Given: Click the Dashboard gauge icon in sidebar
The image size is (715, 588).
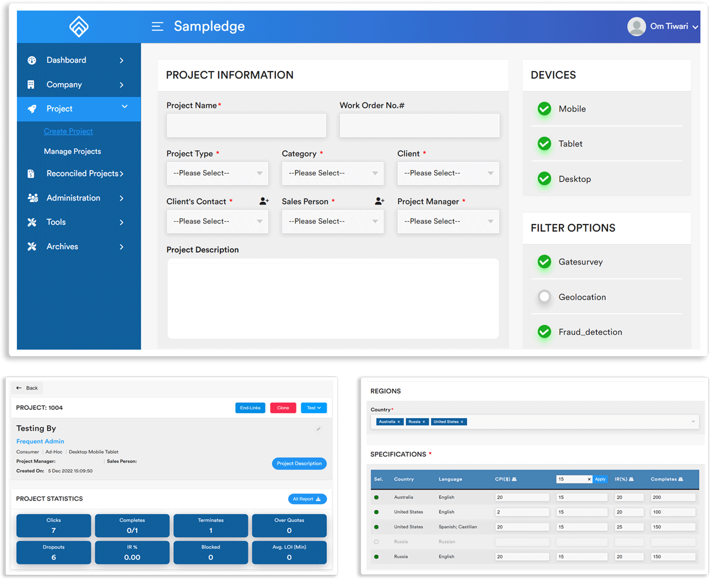Looking at the screenshot, I should 32,60.
